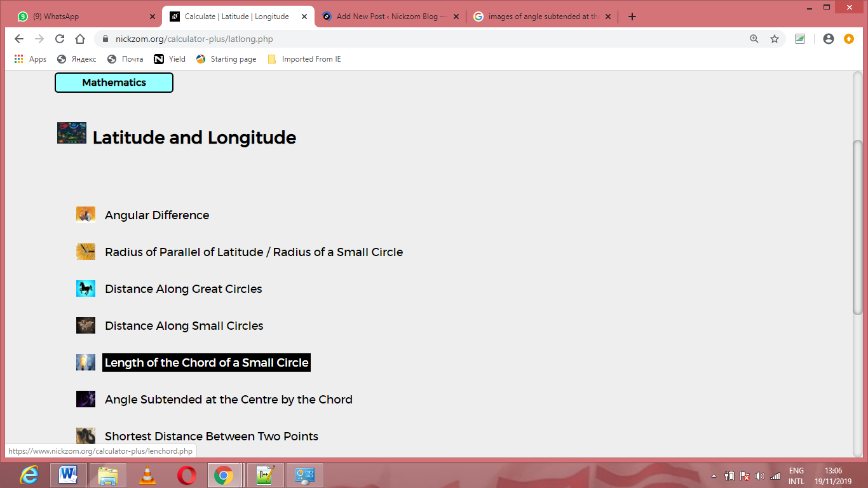Click the icon beside Length of the Chord
The width and height of the screenshot is (868, 488).
[86, 362]
